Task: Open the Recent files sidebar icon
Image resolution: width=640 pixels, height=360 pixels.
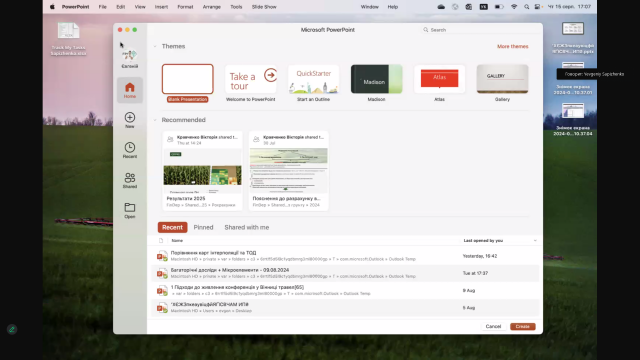Action: (130, 150)
